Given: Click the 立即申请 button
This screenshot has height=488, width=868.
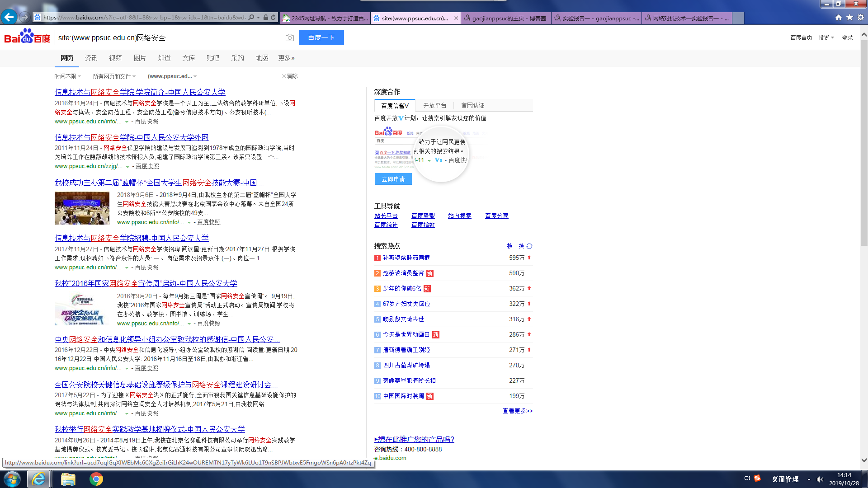Looking at the screenshot, I should pos(393,179).
